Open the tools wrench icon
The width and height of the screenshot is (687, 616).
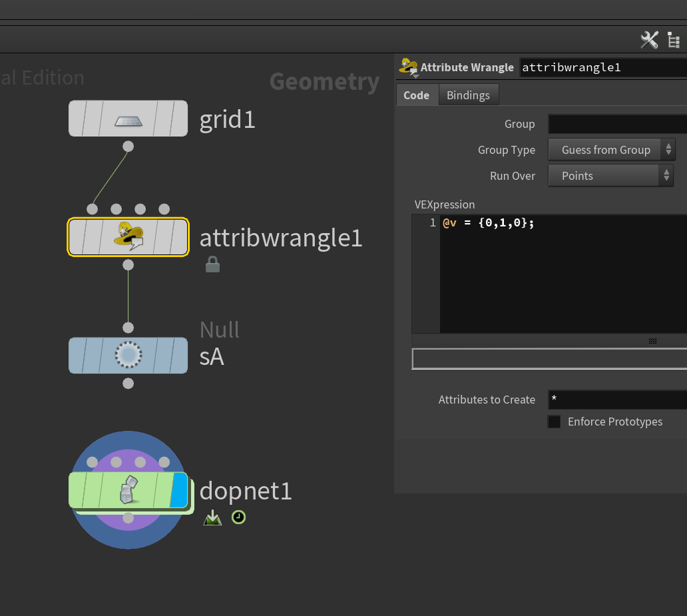click(x=649, y=40)
